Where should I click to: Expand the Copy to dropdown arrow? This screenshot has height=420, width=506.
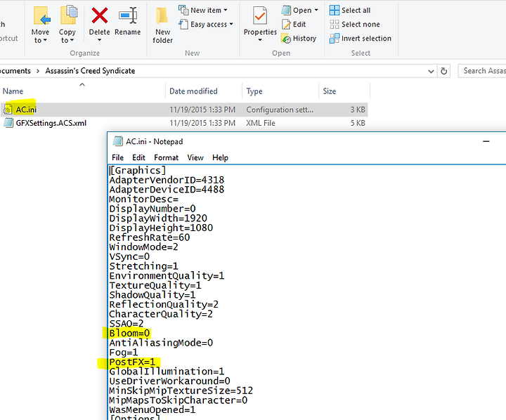pyautogui.click(x=72, y=40)
